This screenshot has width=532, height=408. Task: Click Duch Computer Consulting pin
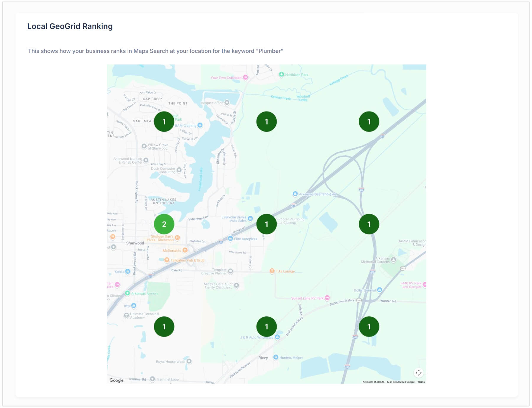pos(179,170)
